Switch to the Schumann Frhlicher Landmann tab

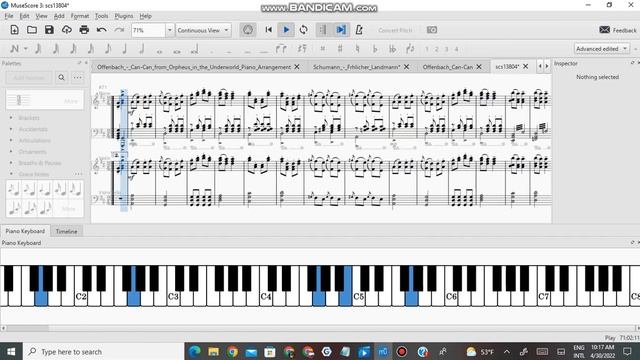click(x=356, y=67)
